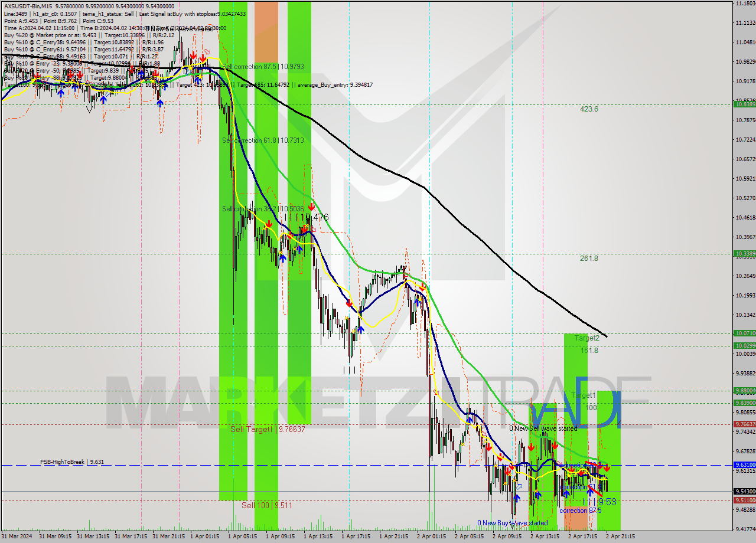Click the green 9.8800 price tag
This screenshot has width=756, height=543.
(x=744, y=390)
